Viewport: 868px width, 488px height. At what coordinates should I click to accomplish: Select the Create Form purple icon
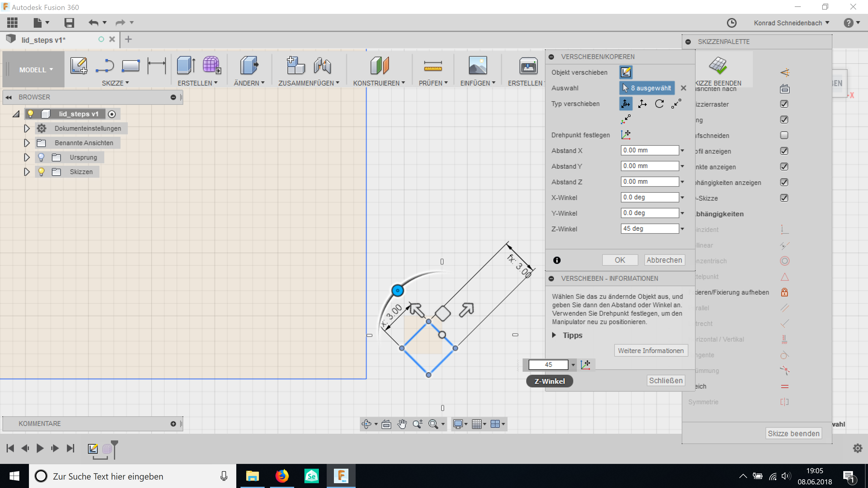(x=212, y=65)
